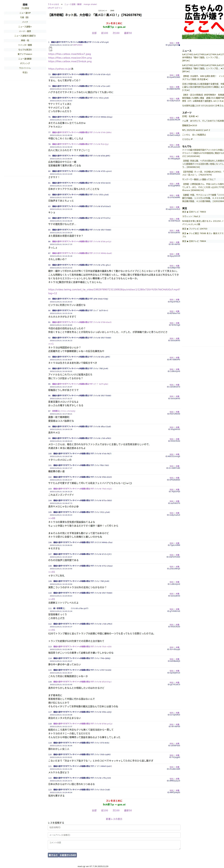The width and height of the screenshot is (224, 868).
Task: Open 大谷翔平、WBC出場を表明 news link
Action: [x=203, y=78]
